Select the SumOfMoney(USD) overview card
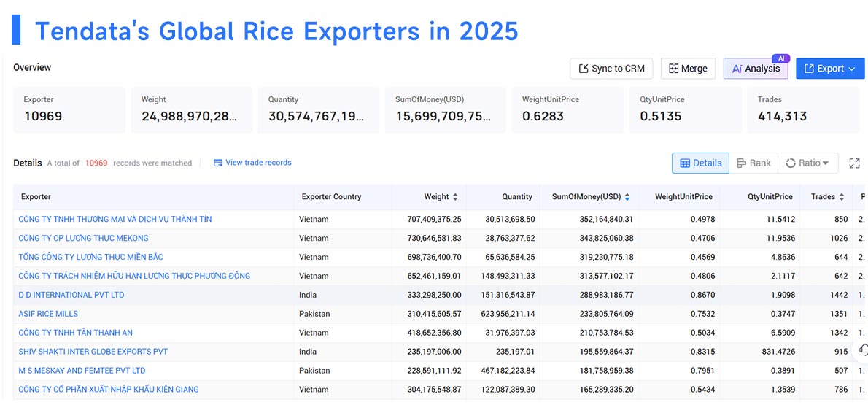The height and width of the screenshot is (405, 868). 446,109
